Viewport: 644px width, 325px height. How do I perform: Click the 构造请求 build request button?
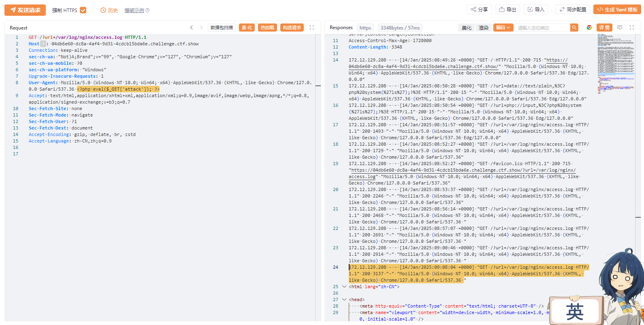click(x=292, y=28)
